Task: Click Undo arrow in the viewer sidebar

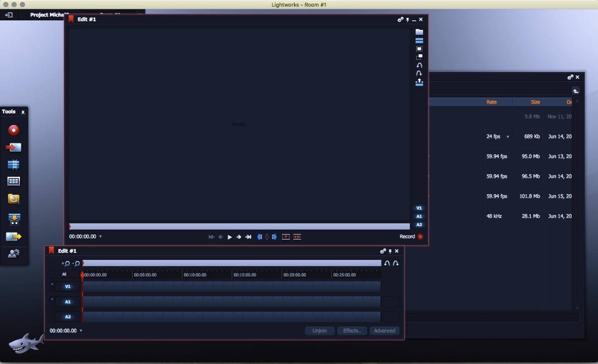Action: tap(419, 65)
